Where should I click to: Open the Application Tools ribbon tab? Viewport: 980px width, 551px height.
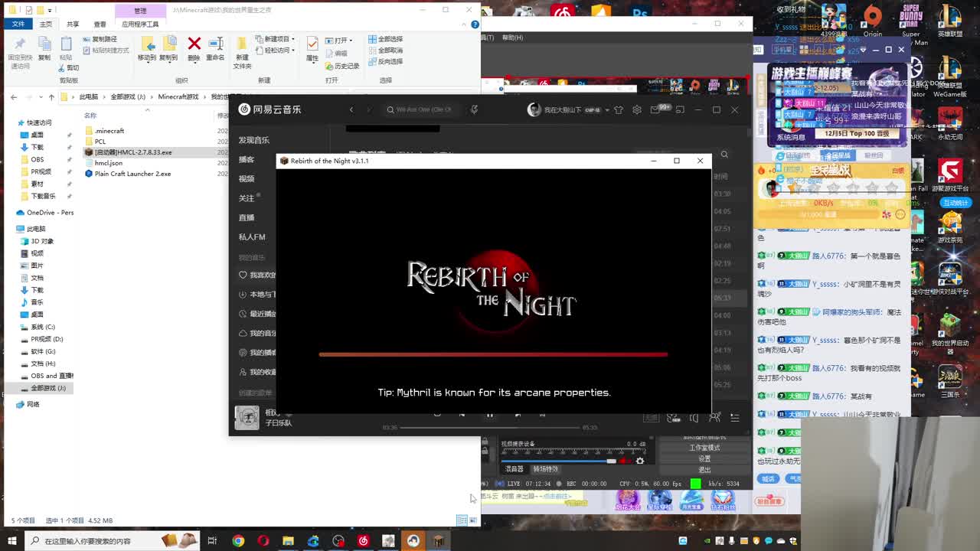tap(140, 24)
